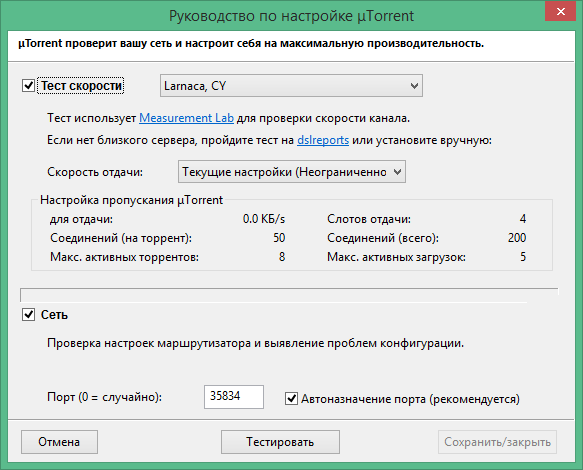Start tests with Тестировать button
This screenshot has height=470, width=583.
tap(280, 442)
